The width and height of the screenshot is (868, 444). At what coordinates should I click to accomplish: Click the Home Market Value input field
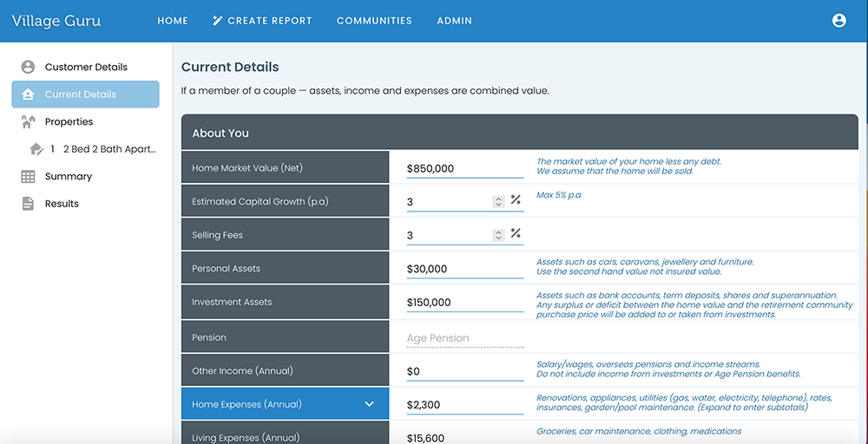[x=464, y=168]
